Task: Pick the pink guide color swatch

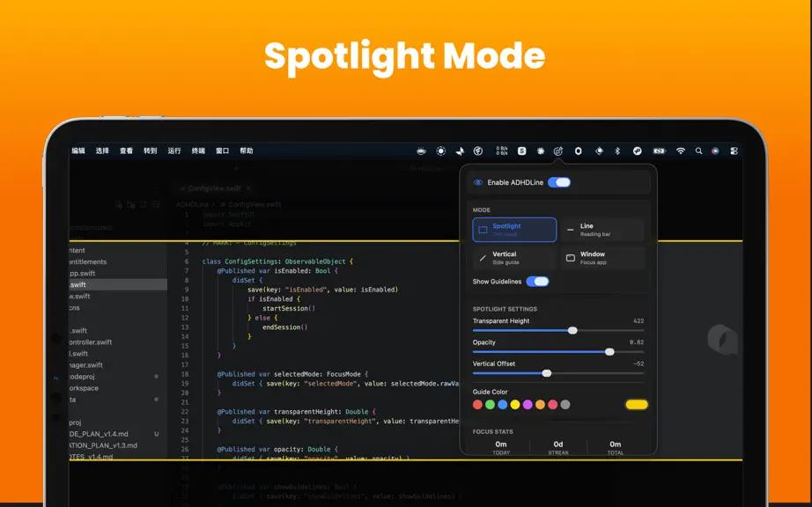Action: pos(552,405)
